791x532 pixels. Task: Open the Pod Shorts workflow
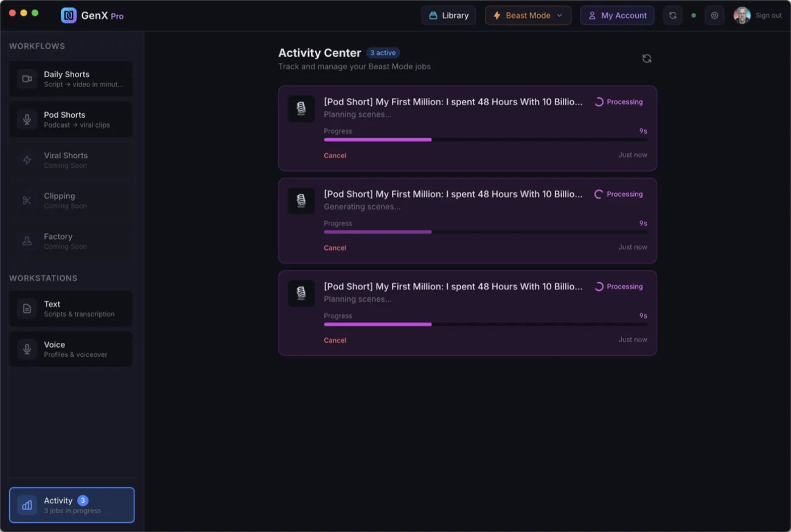point(71,119)
